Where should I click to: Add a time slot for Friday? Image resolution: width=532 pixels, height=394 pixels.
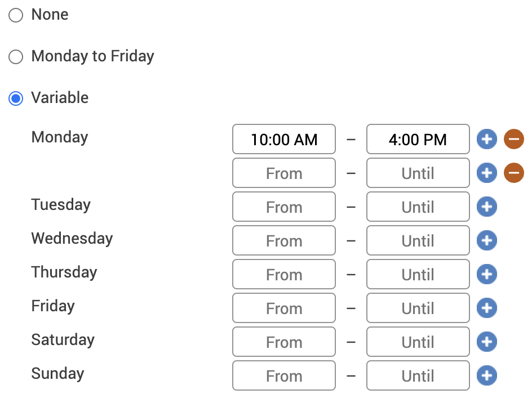point(487,308)
